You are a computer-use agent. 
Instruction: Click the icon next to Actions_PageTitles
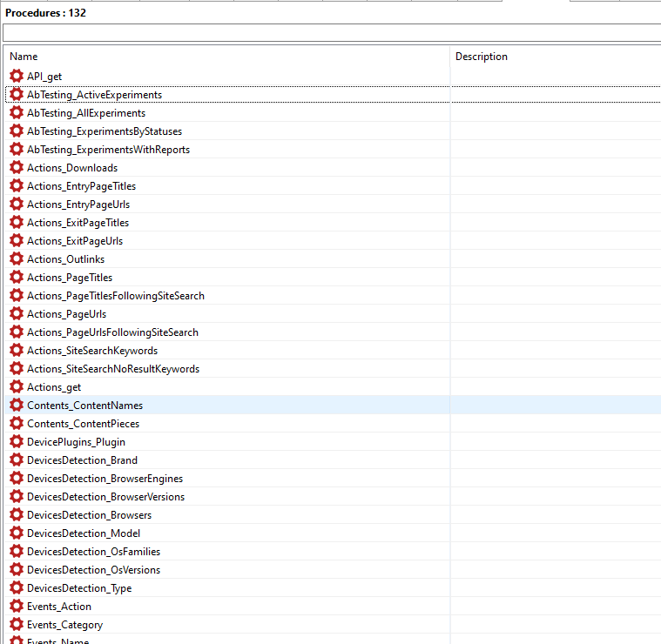(x=16, y=278)
